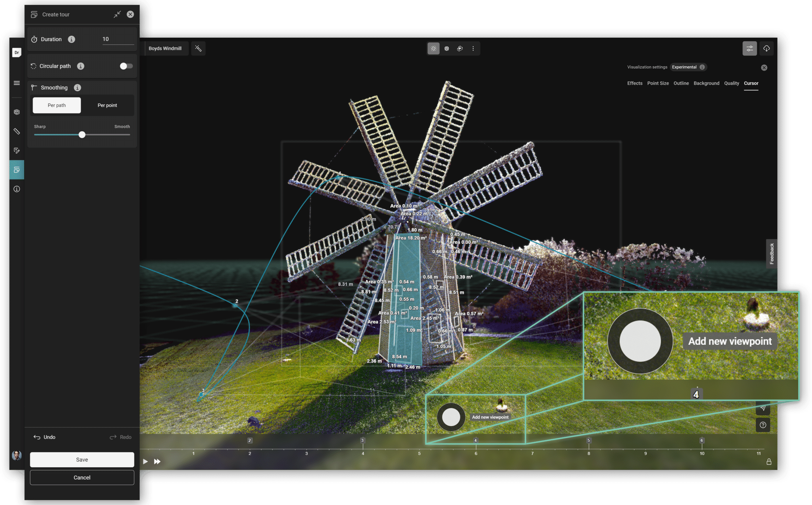Open the hamburger menu in the sidebar
This screenshot has height=505, width=812.
pos(17,83)
